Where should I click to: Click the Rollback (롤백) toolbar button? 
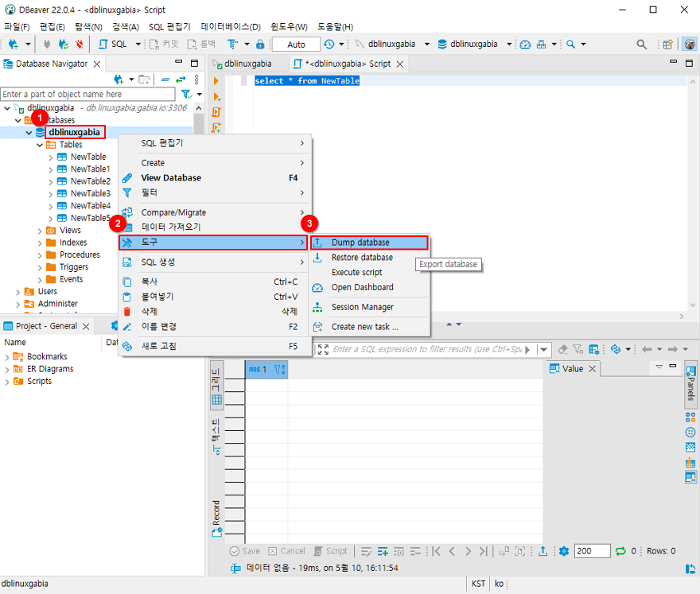[x=201, y=45]
